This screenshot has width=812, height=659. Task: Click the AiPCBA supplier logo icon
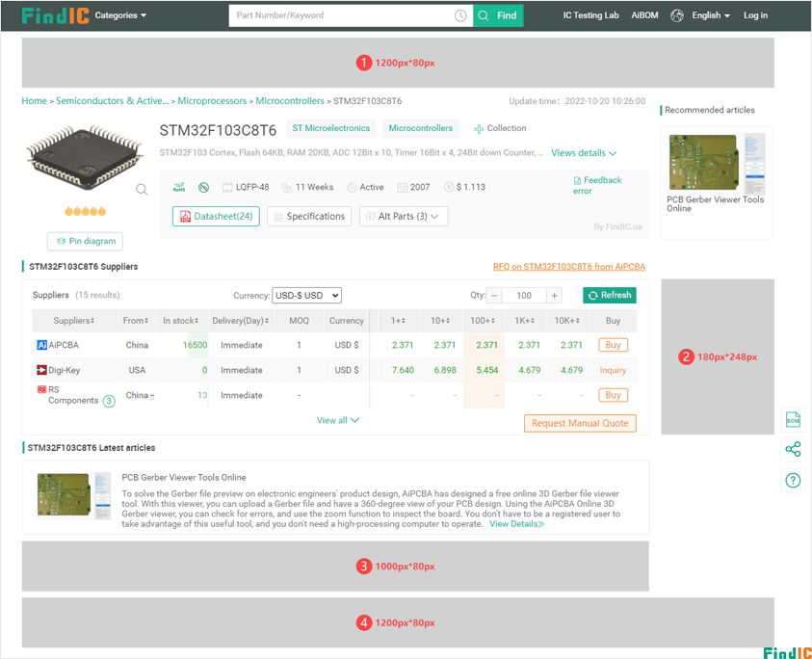click(x=42, y=345)
